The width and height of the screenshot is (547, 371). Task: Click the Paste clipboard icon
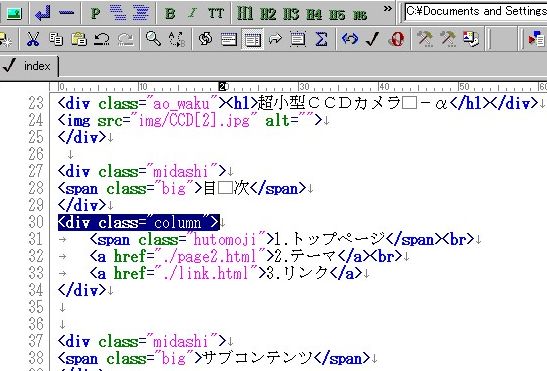pos(79,39)
